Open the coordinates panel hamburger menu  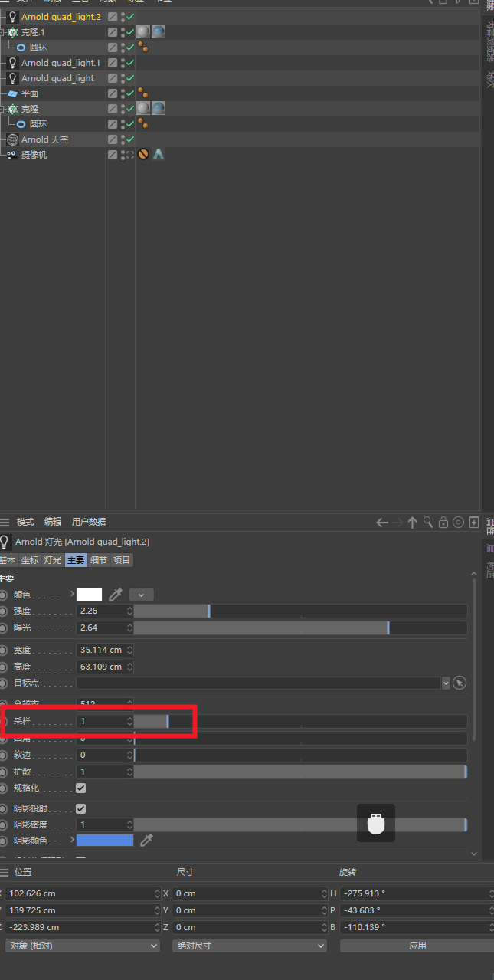click(5, 872)
